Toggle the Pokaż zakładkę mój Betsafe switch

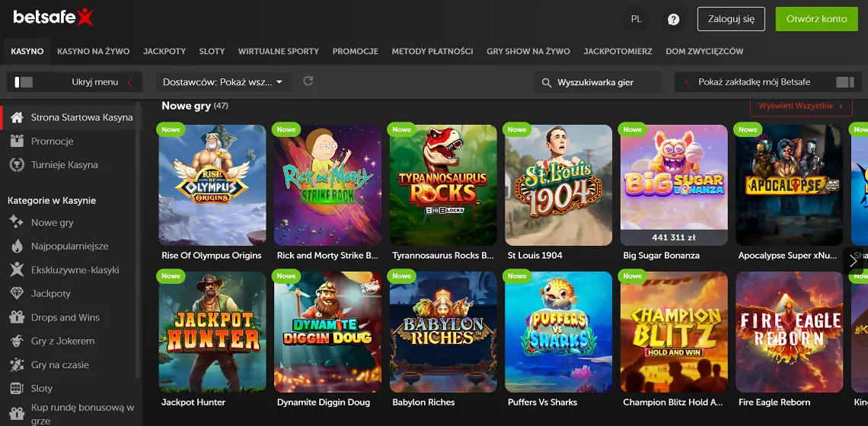pyautogui.click(x=845, y=82)
